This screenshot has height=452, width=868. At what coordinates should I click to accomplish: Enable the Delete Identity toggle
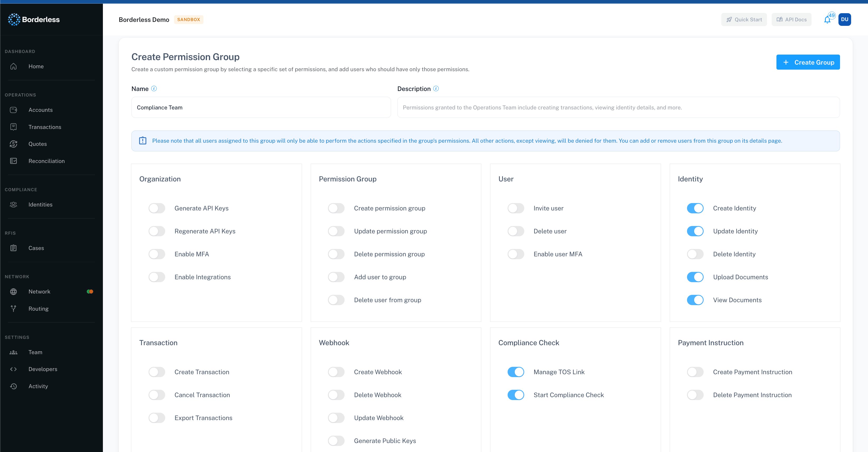[x=695, y=254]
